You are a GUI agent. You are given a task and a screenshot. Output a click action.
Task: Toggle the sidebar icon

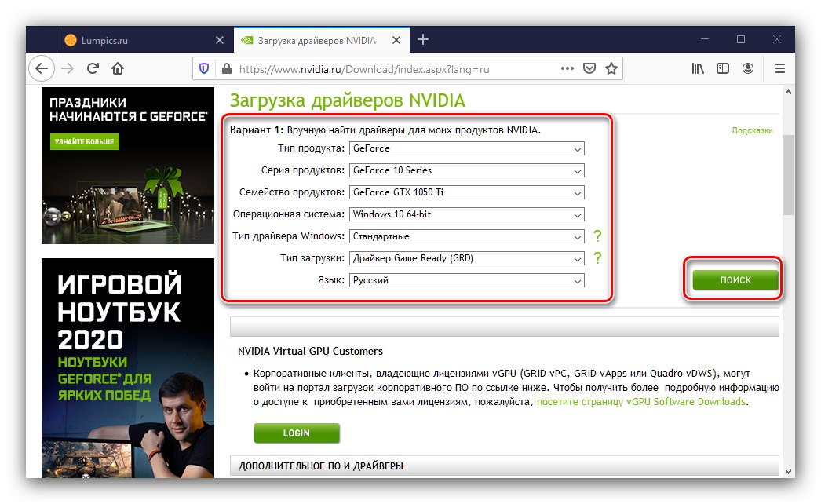click(x=722, y=68)
